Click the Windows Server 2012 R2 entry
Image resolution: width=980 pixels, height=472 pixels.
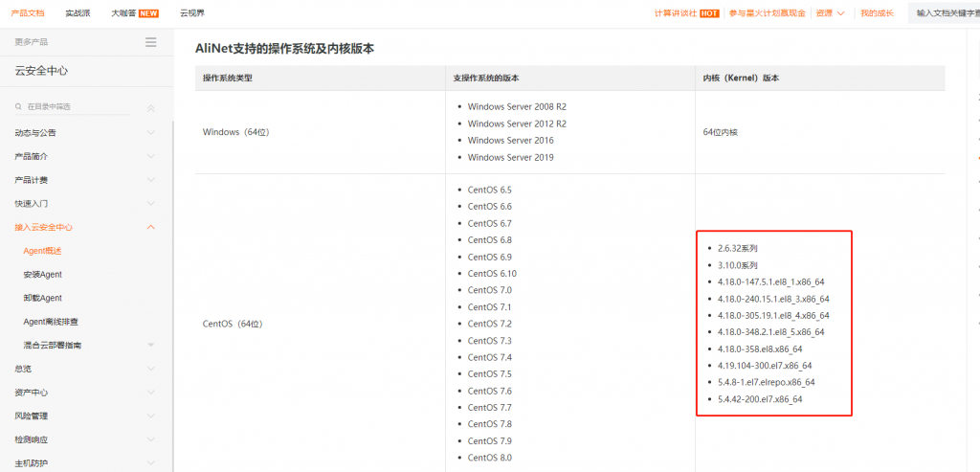click(517, 124)
